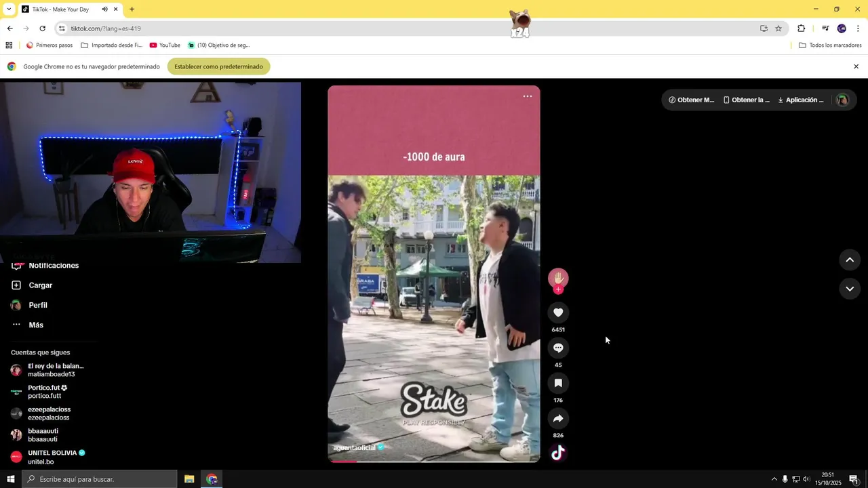Click the video to pause playback
This screenshot has width=868, height=488.
(x=434, y=274)
